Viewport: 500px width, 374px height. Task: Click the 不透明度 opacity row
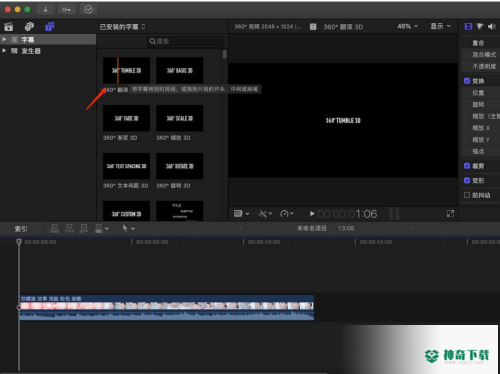coord(481,67)
